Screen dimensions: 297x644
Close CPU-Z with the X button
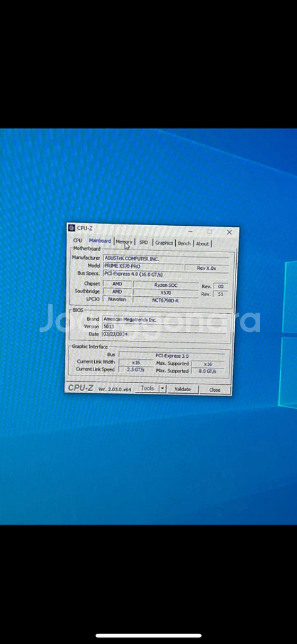click(x=229, y=232)
